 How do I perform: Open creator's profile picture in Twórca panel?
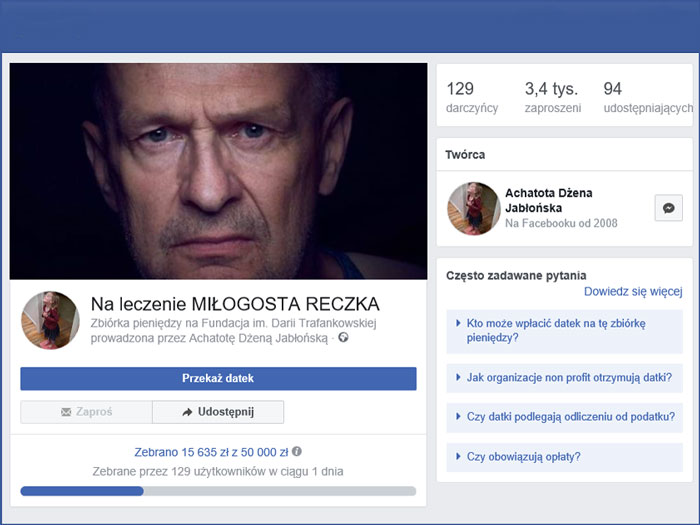(x=473, y=208)
